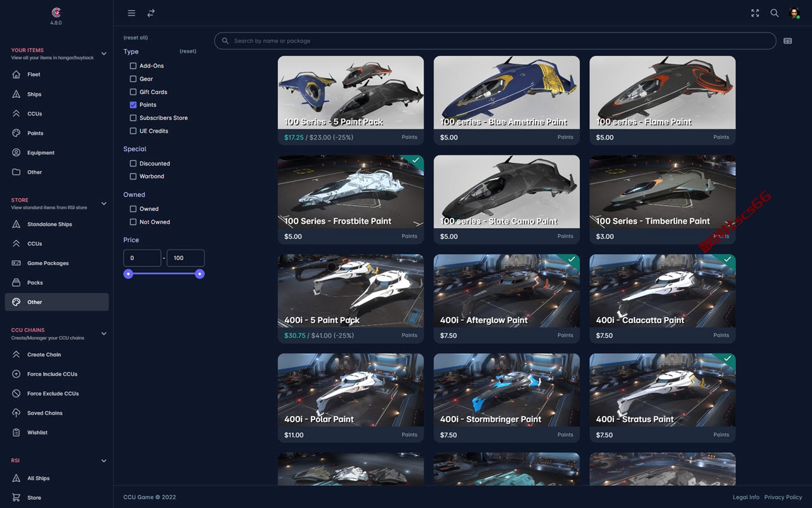Screen dimensions: 812x508
Task: Enable the Warbond special filter
Action: (133, 176)
